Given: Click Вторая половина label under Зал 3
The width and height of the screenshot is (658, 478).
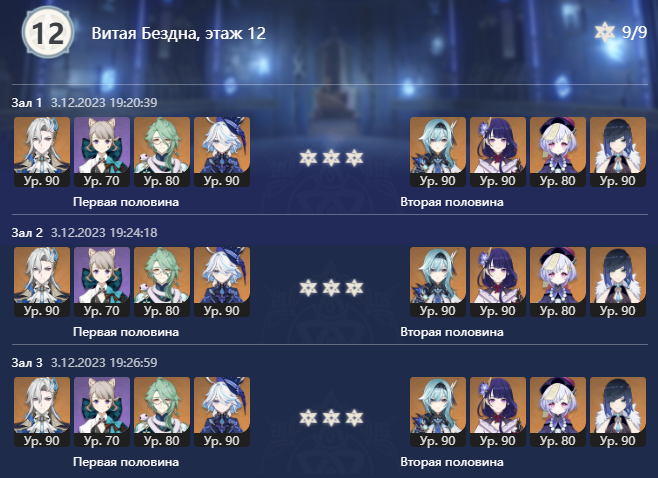Looking at the screenshot, I should click(x=452, y=462).
